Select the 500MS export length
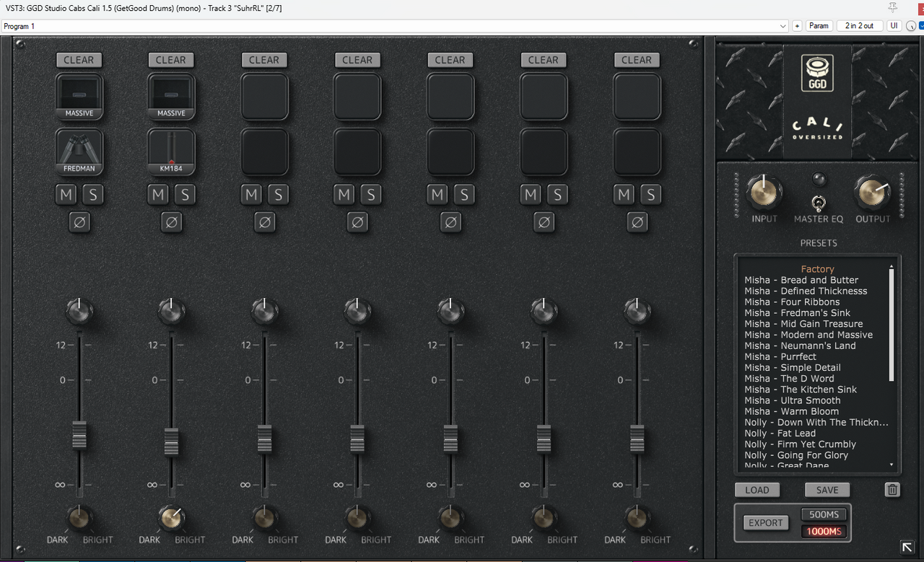 coord(824,514)
